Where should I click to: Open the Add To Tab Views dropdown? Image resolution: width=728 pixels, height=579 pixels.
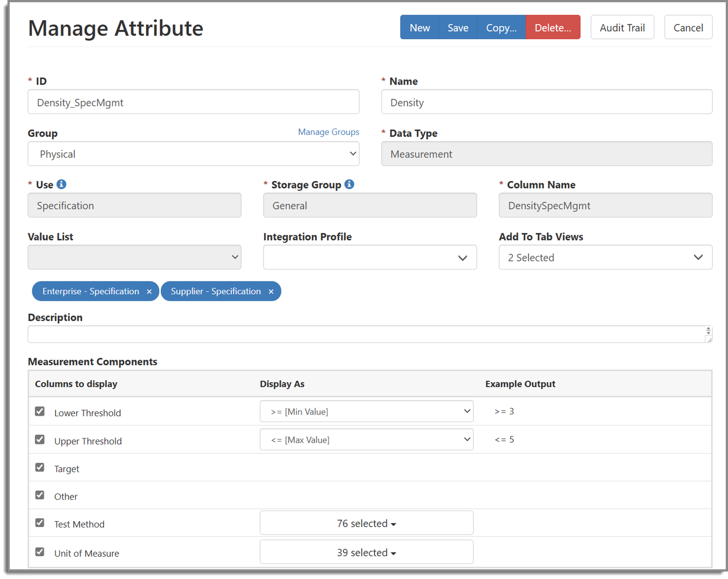pos(606,257)
